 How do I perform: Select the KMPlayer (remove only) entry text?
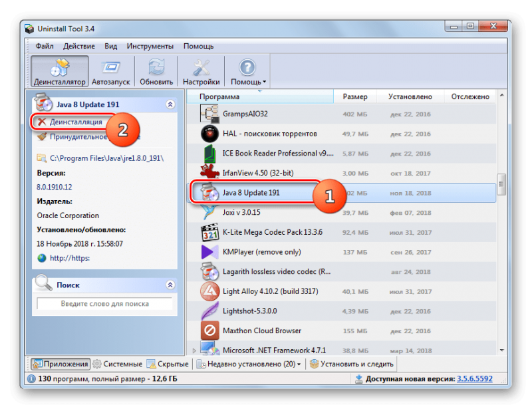(x=261, y=252)
